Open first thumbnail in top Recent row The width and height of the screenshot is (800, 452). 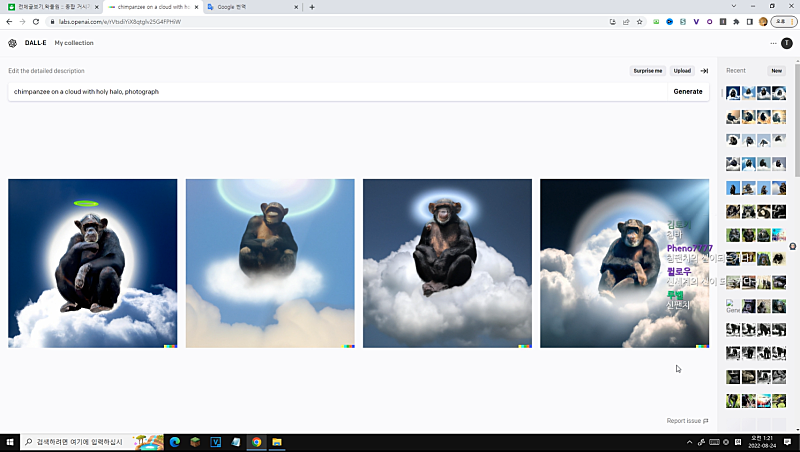tap(733, 93)
